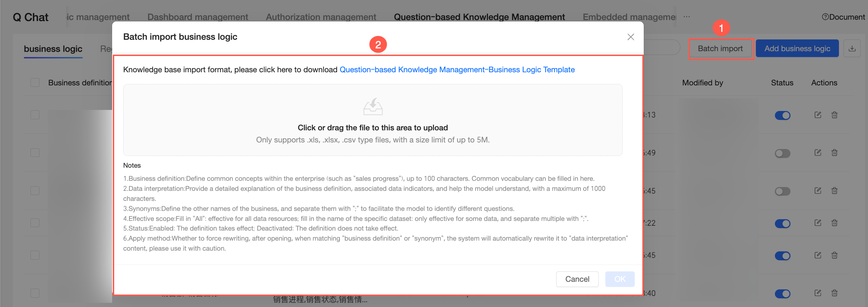The image size is (868, 307).
Task: Expand the more tabs ellipsis menu
Action: coord(687,17)
